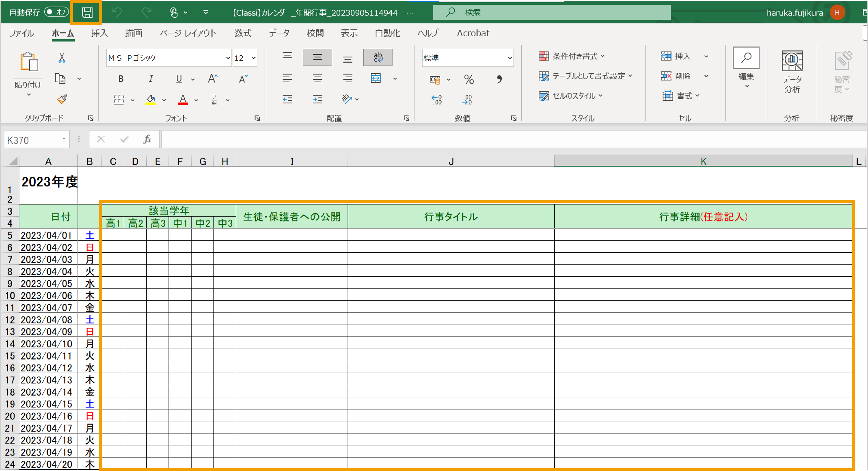The image size is (868, 471).
Task: Toggle middle vertical alignment
Action: coord(317,57)
